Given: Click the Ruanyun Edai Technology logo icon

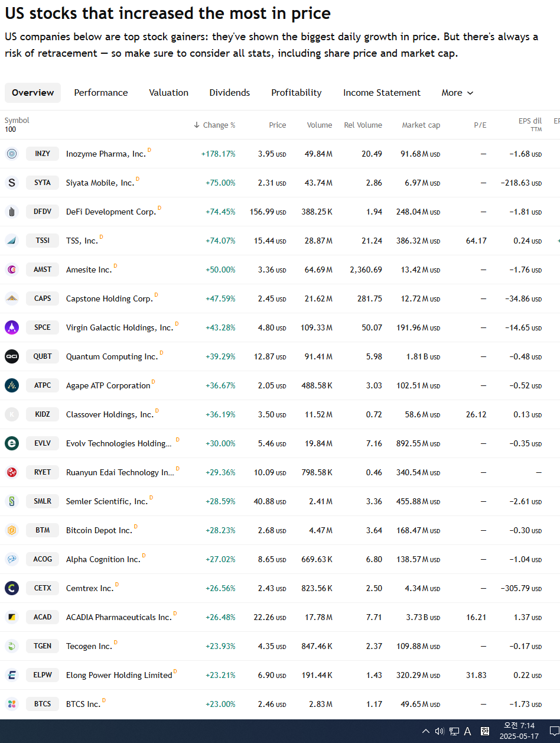Looking at the screenshot, I should click(12, 472).
